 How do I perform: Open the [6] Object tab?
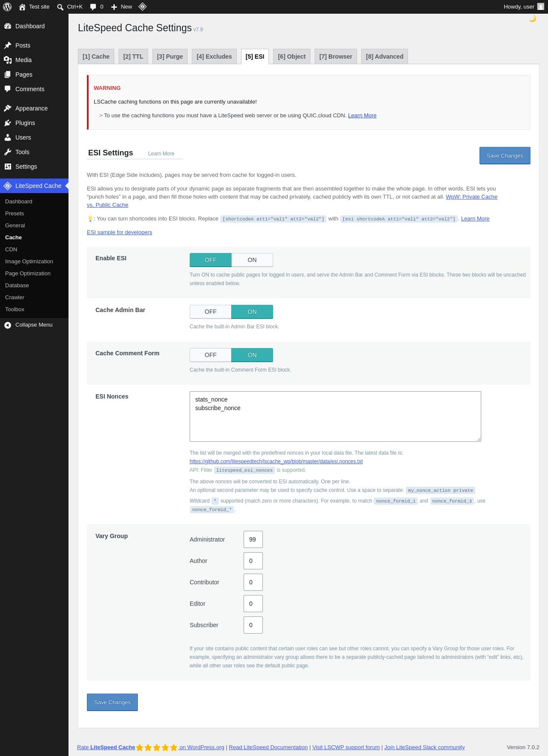pos(292,57)
